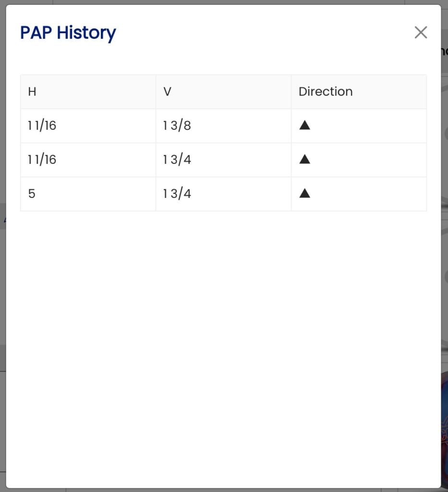Close the PAP History dialog

click(x=421, y=33)
